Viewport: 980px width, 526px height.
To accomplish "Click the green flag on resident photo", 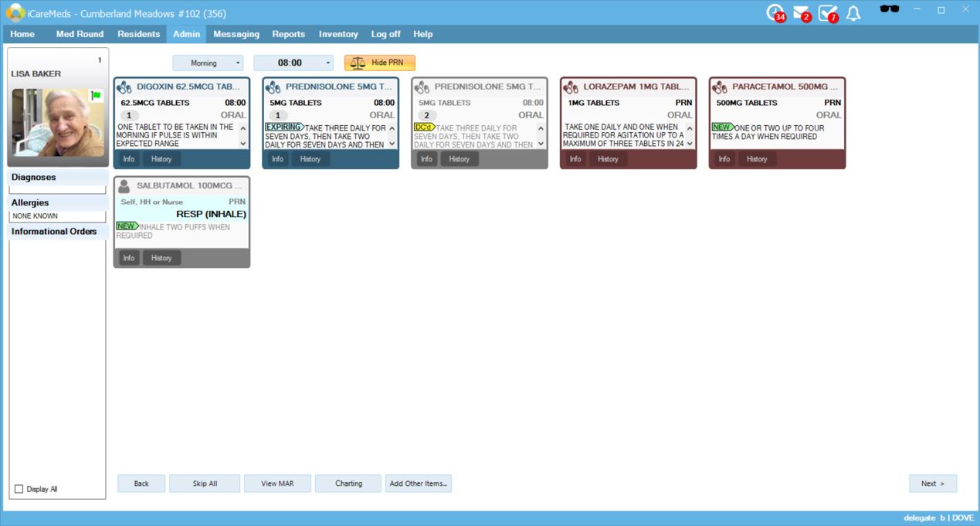I will coord(97,96).
